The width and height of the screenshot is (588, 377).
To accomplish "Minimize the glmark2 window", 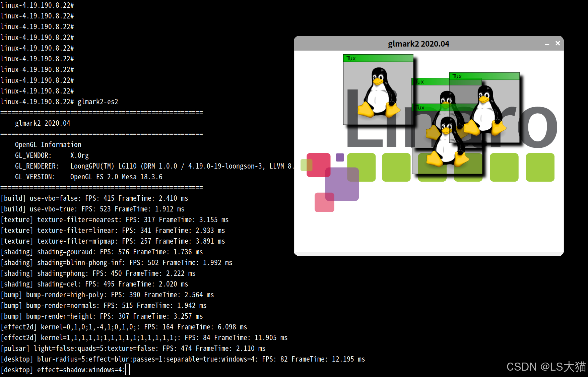I will click(x=547, y=44).
